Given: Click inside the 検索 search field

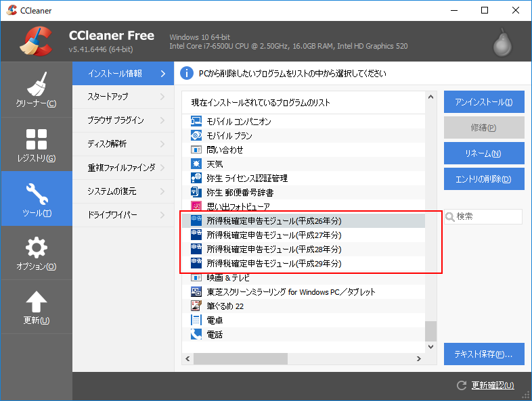Looking at the screenshot, I should click(483, 216).
